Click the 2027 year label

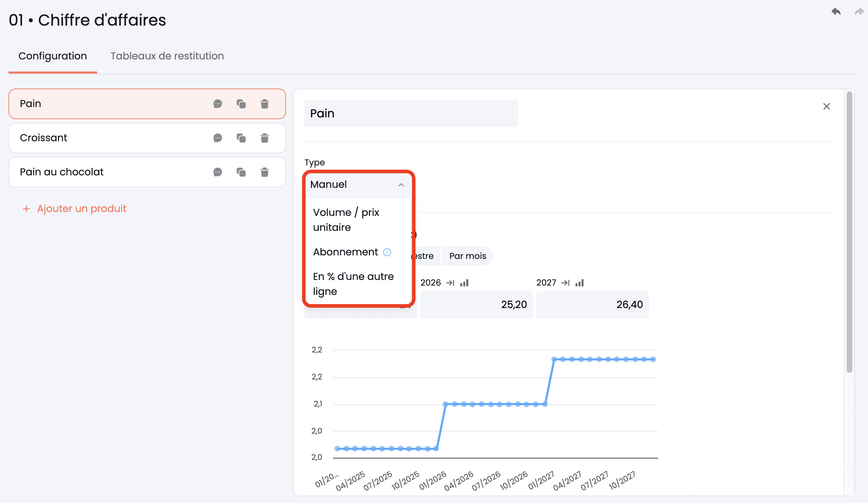(x=546, y=283)
